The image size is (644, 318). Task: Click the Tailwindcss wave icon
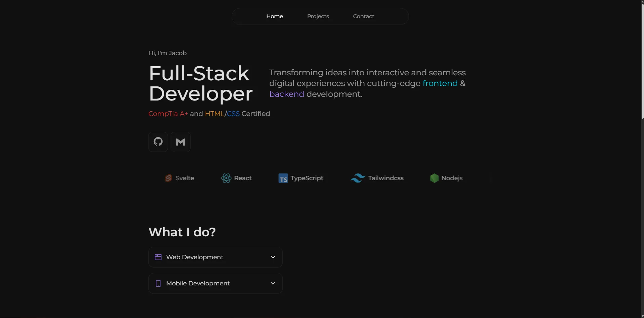[358, 178]
